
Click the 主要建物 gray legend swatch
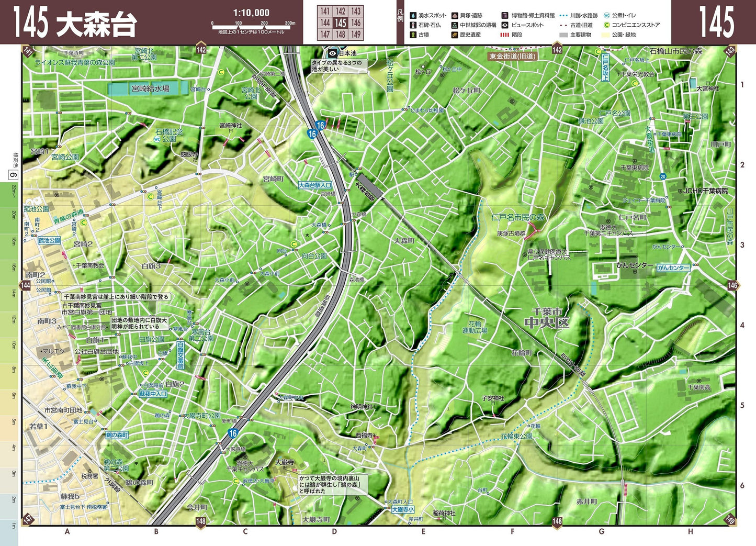tap(563, 35)
